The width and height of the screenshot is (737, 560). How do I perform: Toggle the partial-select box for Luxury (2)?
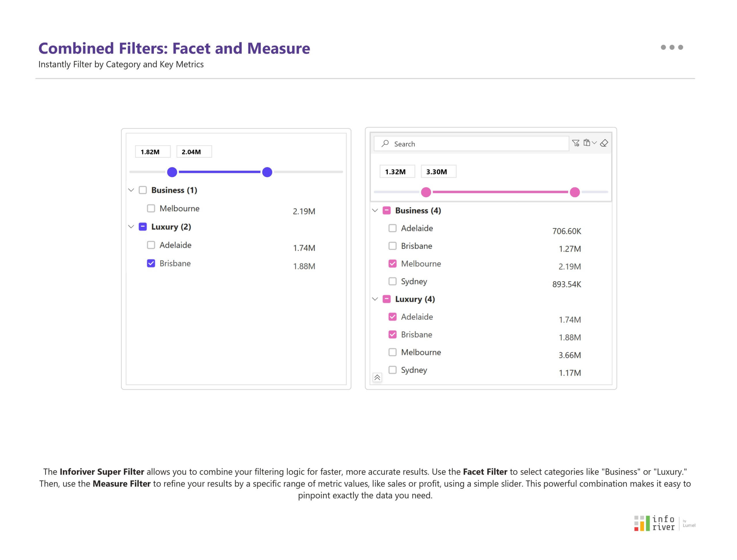pos(143,227)
